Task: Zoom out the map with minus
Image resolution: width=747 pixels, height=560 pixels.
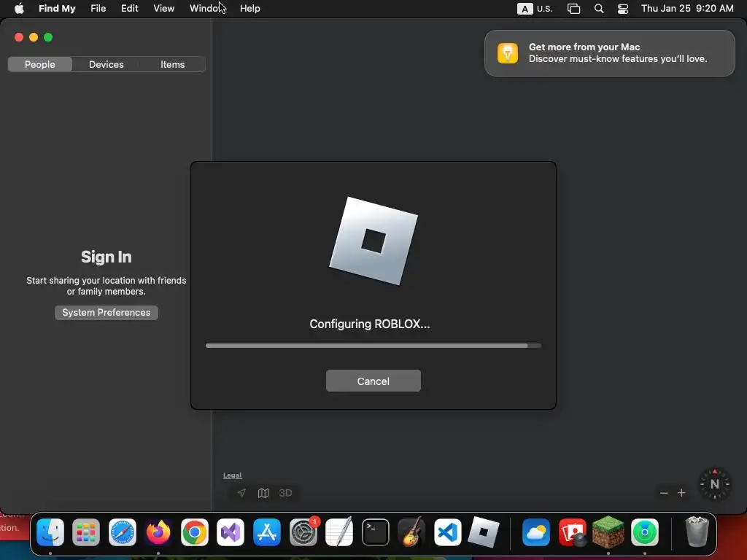Action: 664,493
